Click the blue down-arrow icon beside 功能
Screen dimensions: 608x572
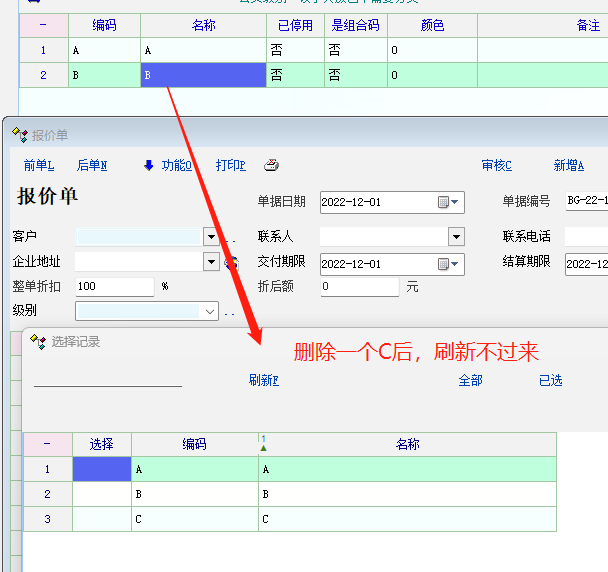149,165
